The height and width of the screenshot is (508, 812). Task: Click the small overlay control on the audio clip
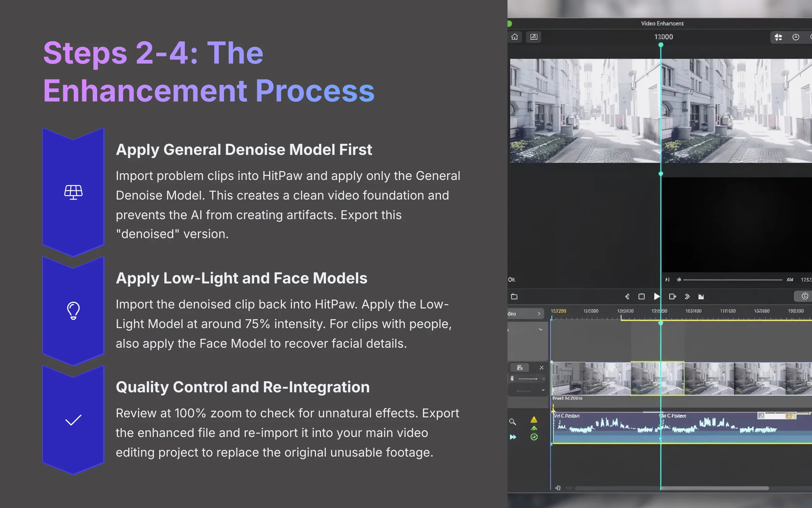pyautogui.click(x=777, y=416)
